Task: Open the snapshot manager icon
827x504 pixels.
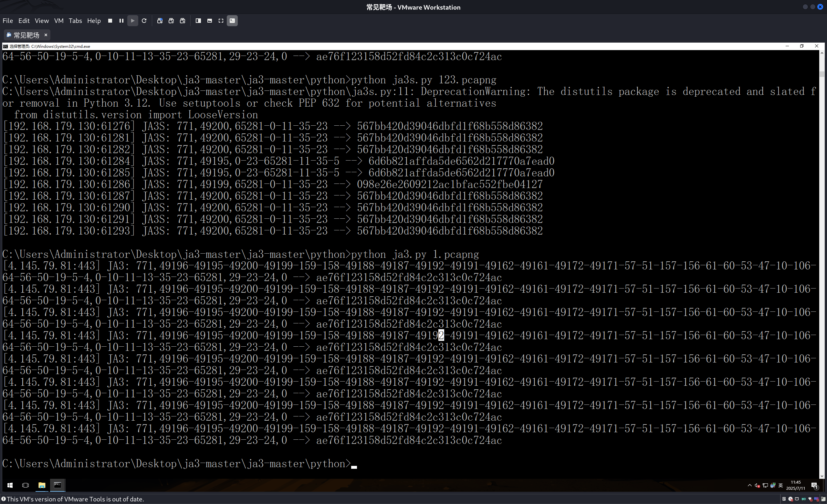Action: coord(183,21)
